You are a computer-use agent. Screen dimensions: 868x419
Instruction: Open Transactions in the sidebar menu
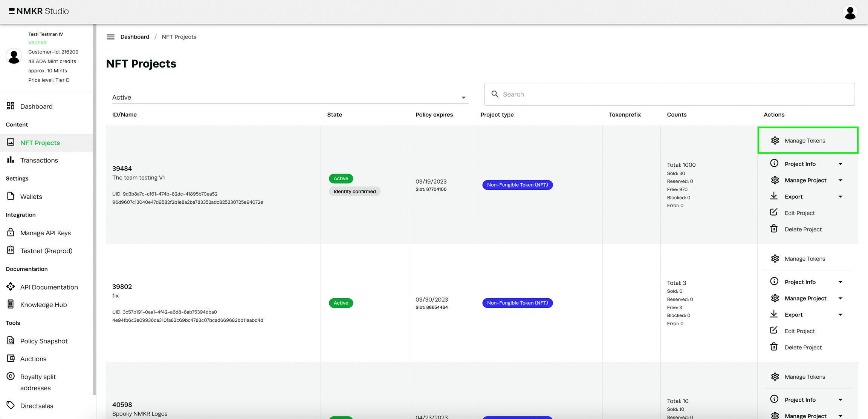coord(39,160)
